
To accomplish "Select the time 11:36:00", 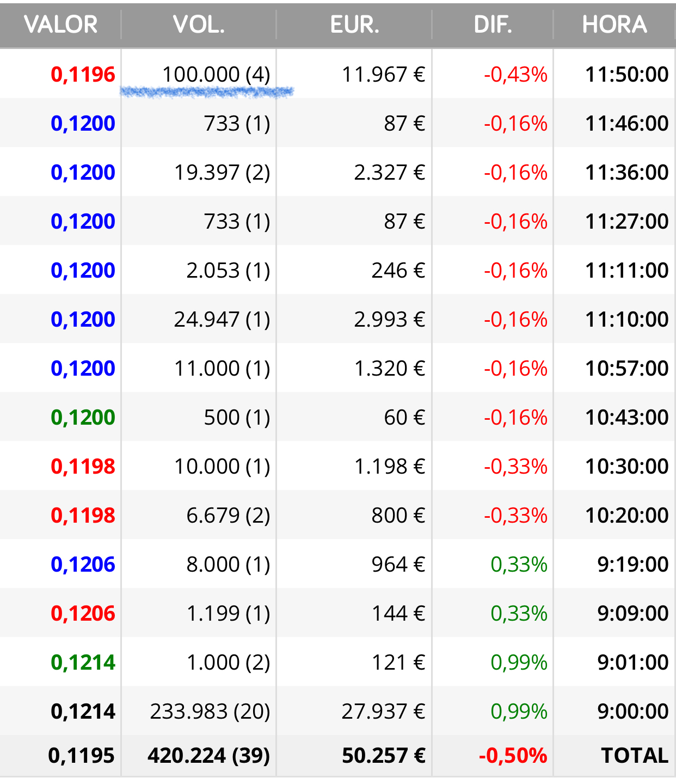I will pos(627,173).
